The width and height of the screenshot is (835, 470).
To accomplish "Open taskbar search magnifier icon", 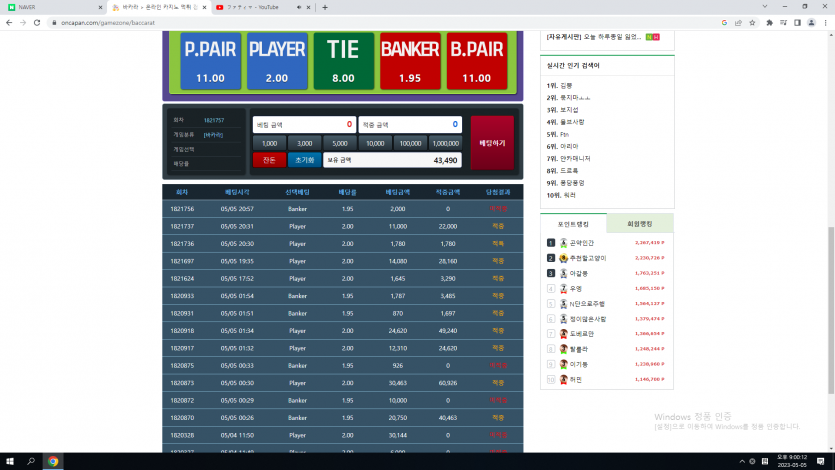I will pyautogui.click(x=31, y=461).
